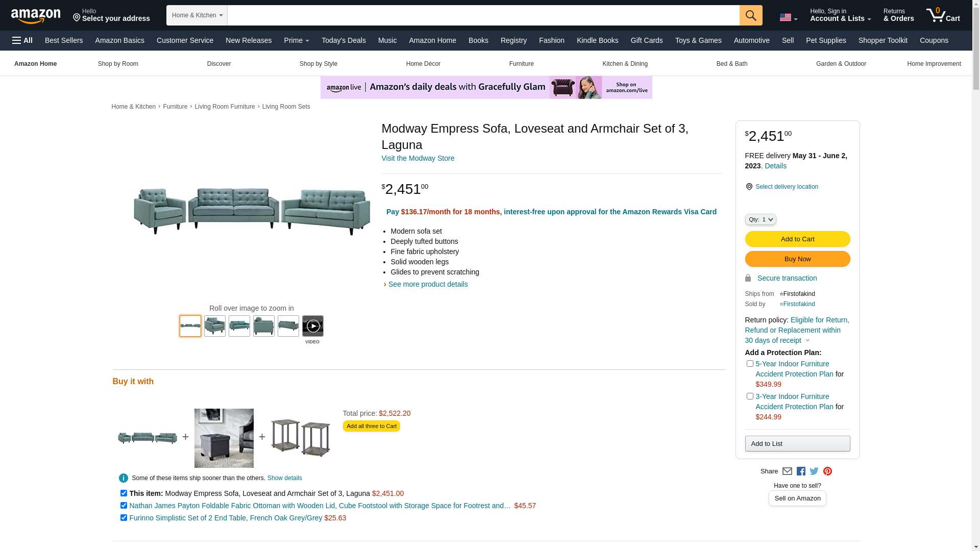Uncheck the Furinno End Table bundle item

click(124, 518)
